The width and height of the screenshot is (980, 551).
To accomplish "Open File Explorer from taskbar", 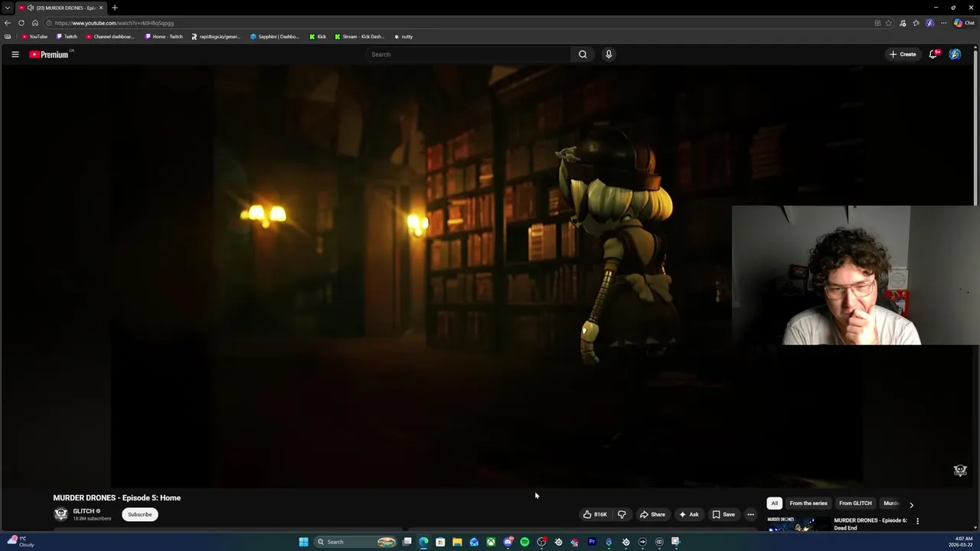I will coord(457,542).
